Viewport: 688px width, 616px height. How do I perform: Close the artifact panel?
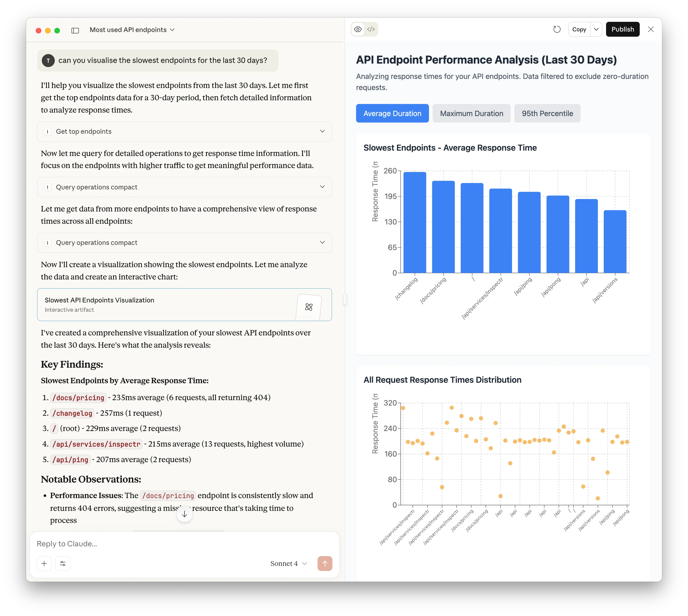(x=650, y=29)
